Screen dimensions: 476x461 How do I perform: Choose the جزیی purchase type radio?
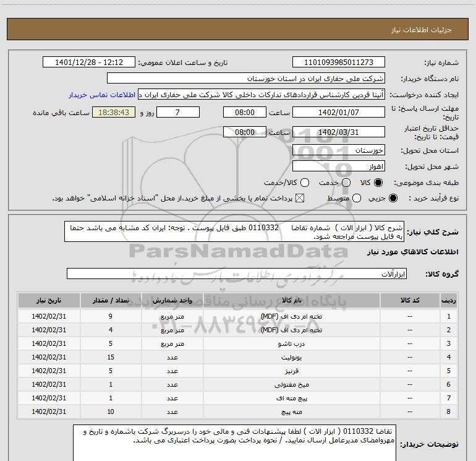click(393, 198)
